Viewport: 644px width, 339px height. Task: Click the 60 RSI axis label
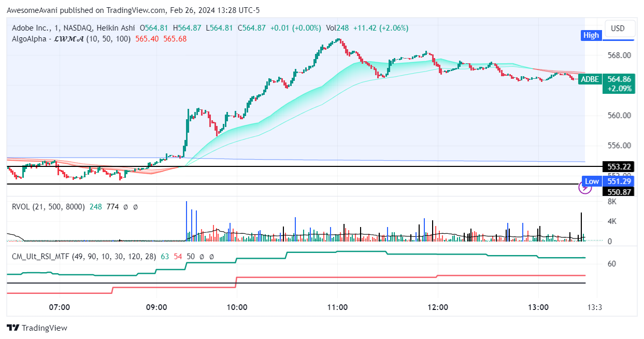(611, 264)
